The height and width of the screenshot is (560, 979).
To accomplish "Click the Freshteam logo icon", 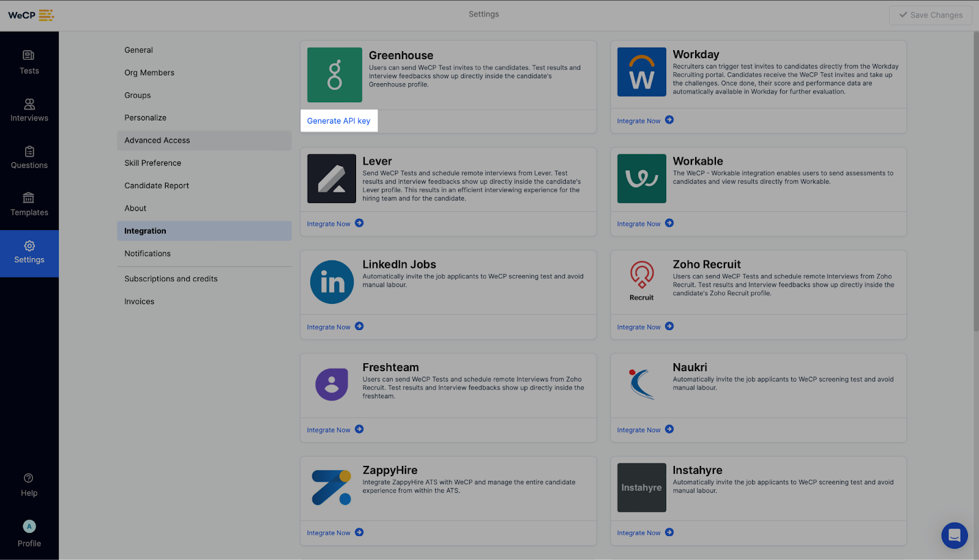I will tap(332, 385).
